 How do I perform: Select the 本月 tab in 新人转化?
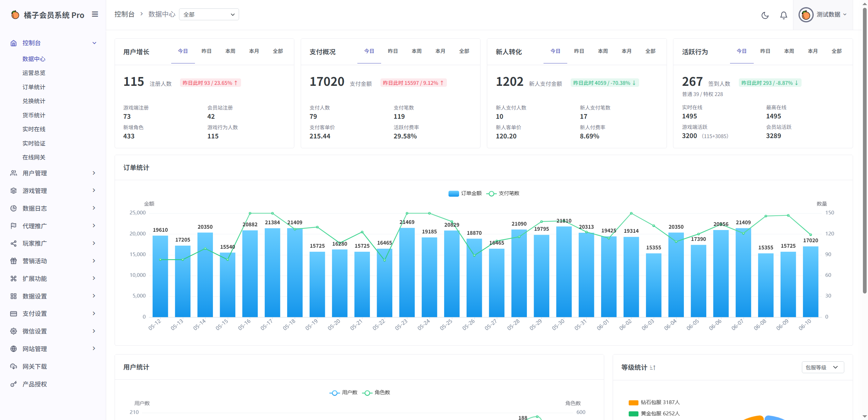click(627, 51)
